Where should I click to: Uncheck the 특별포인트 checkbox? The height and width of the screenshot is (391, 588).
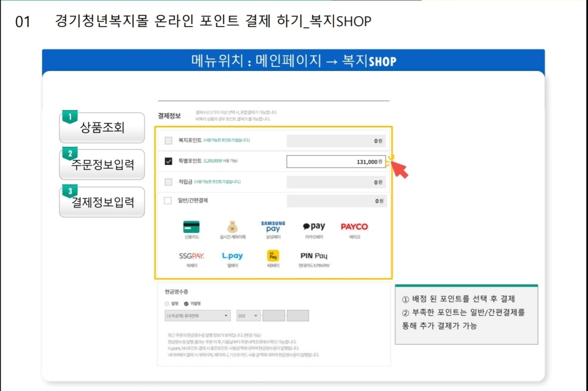[168, 161]
